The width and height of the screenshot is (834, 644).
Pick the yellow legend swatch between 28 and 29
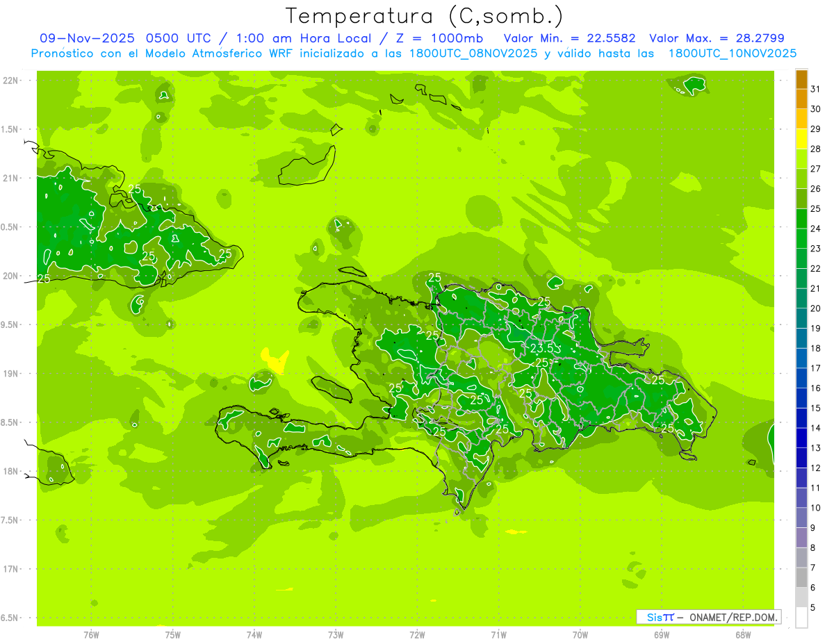(x=801, y=139)
